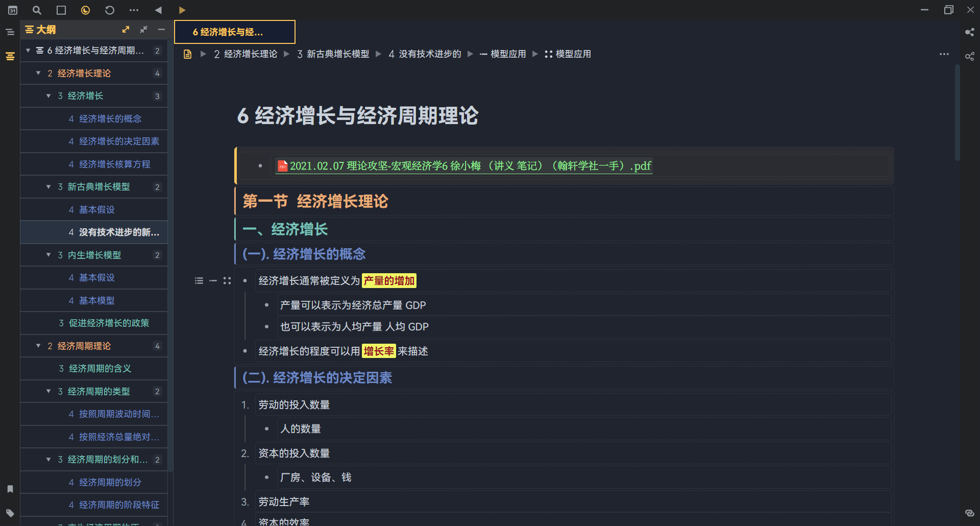The image size is (980, 526).
Task: Collapse all outline headings
Action: coord(143,30)
